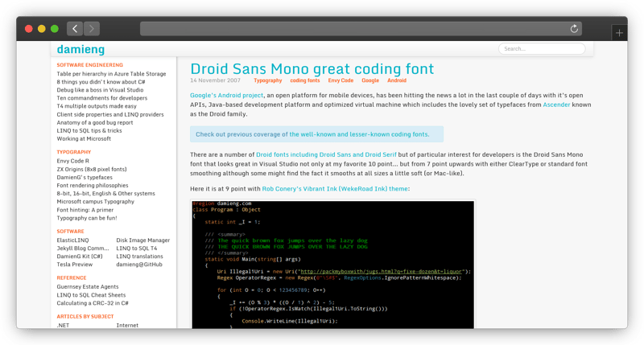Open the Droid Sans Mono article title

(x=312, y=68)
